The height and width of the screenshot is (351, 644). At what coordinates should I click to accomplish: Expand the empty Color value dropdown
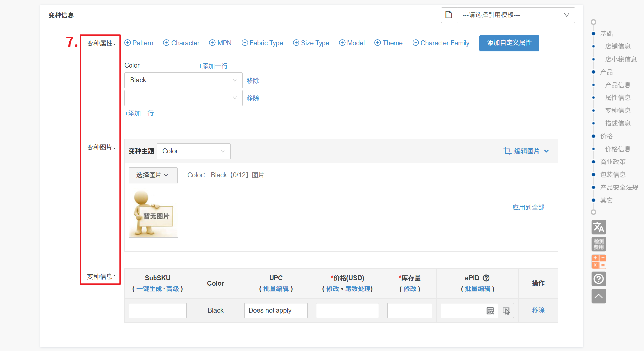(183, 98)
